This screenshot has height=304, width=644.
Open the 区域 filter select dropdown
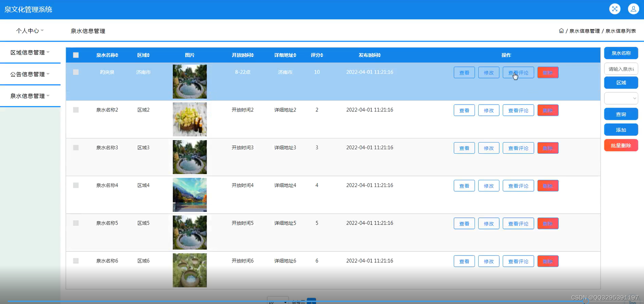(x=621, y=98)
